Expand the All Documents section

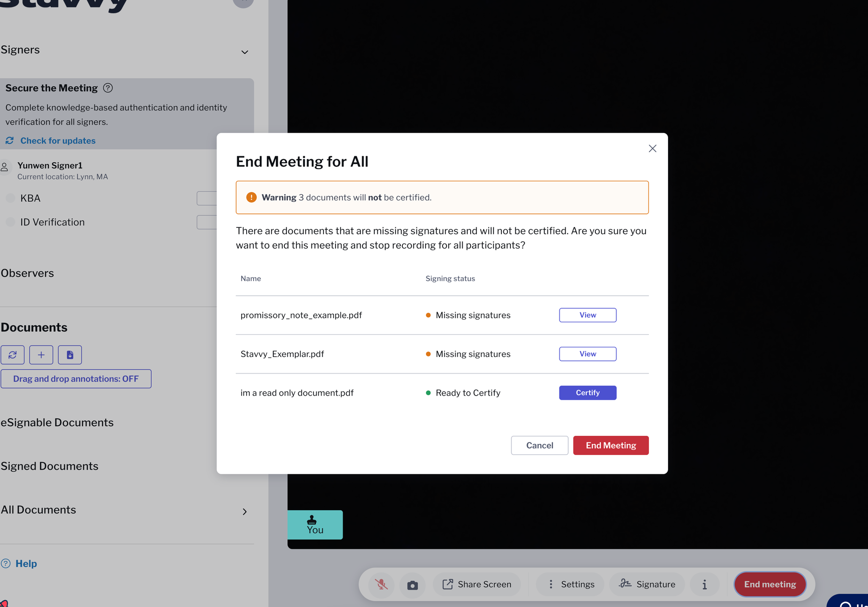[x=245, y=512]
